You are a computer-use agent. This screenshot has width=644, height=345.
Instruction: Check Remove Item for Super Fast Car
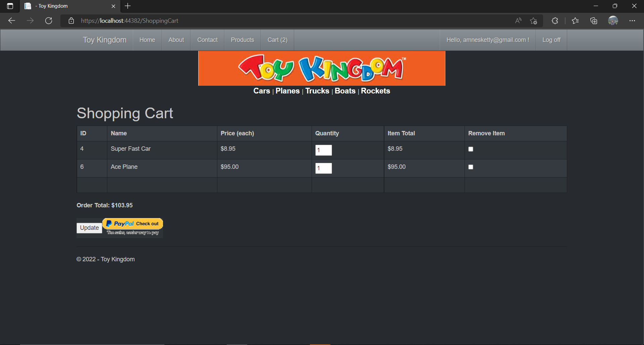click(x=471, y=149)
